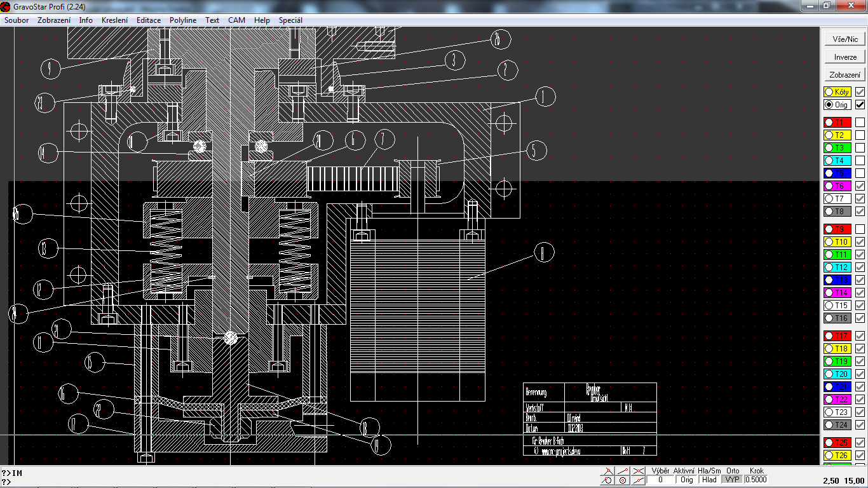Select the T6 magenta layer radio button
Image resolution: width=868 pixels, height=488 pixels.
[x=829, y=186]
